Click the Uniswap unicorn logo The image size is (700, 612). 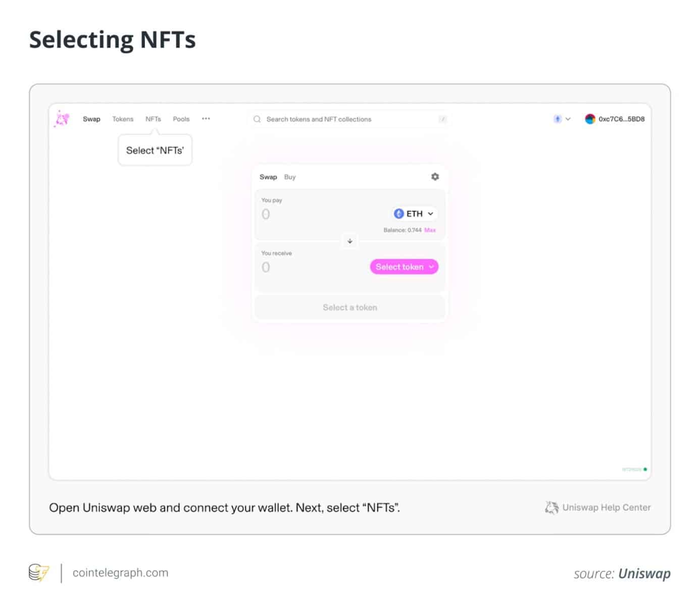tap(62, 119)
